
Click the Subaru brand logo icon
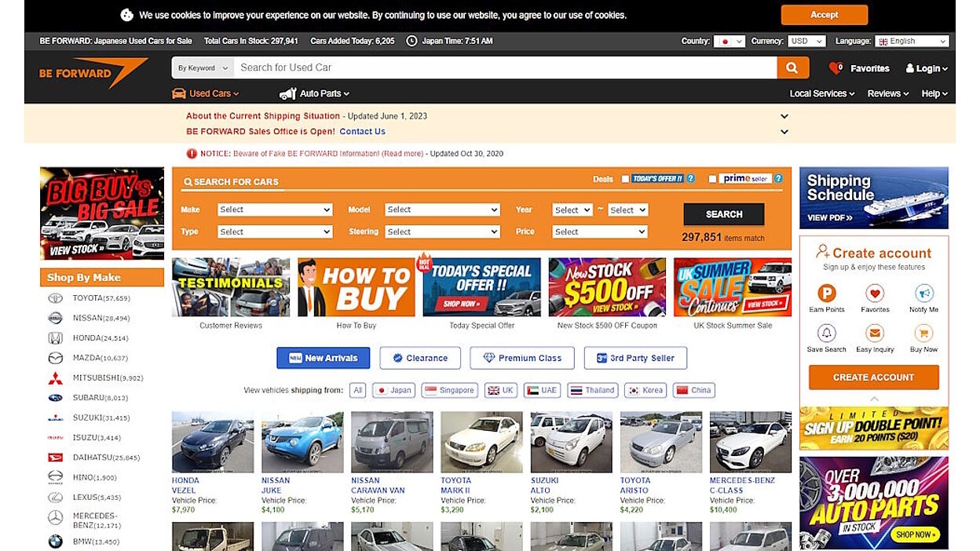[55, 398]
